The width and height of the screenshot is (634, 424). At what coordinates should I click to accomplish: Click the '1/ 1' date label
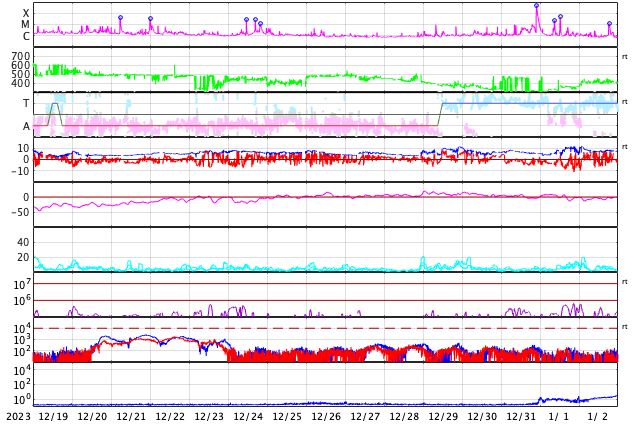tap(559, 417)
